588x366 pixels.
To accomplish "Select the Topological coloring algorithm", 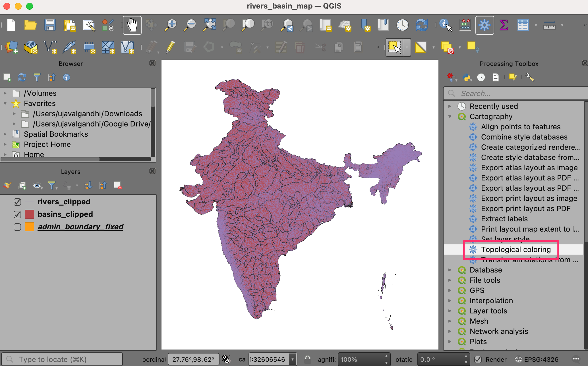I will [515, 249].
